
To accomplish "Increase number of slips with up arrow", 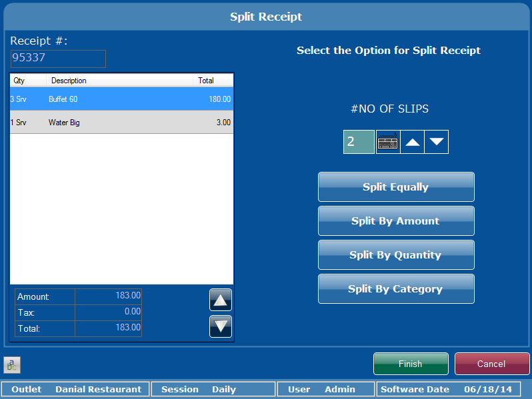I will point(413,142).
